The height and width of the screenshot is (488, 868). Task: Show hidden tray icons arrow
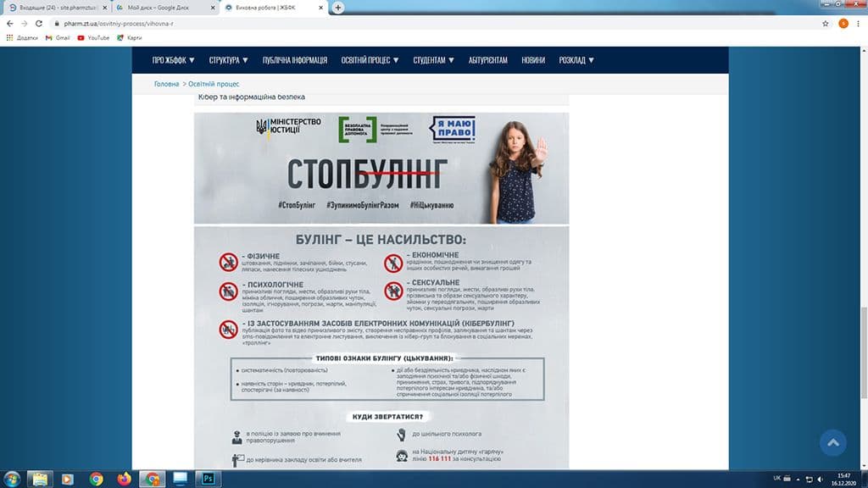coord(798,480)
